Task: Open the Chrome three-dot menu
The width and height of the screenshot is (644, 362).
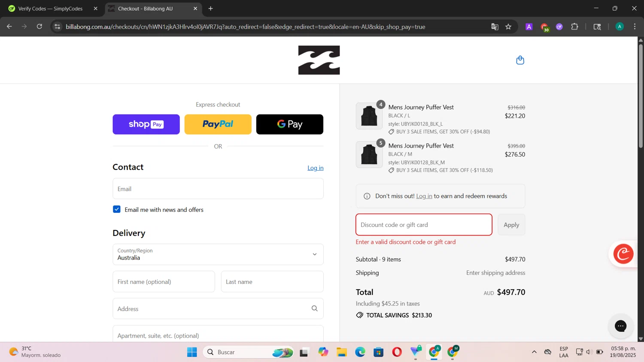Action: tap(635, 27)
